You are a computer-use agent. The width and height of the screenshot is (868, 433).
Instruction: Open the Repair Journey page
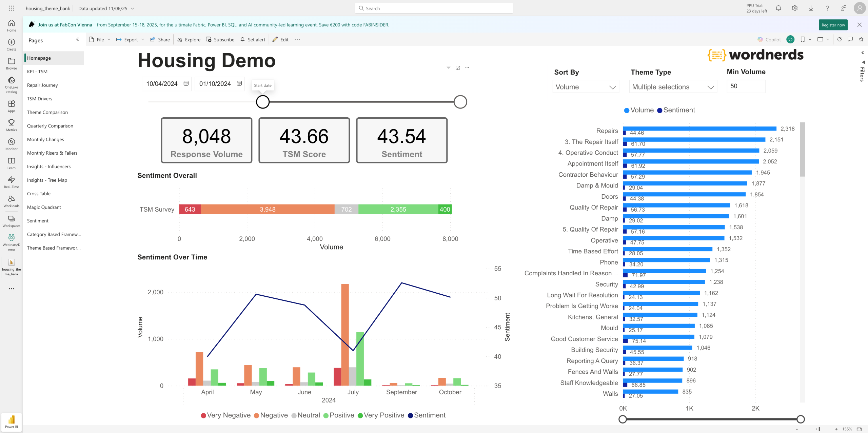pos(42,85)
